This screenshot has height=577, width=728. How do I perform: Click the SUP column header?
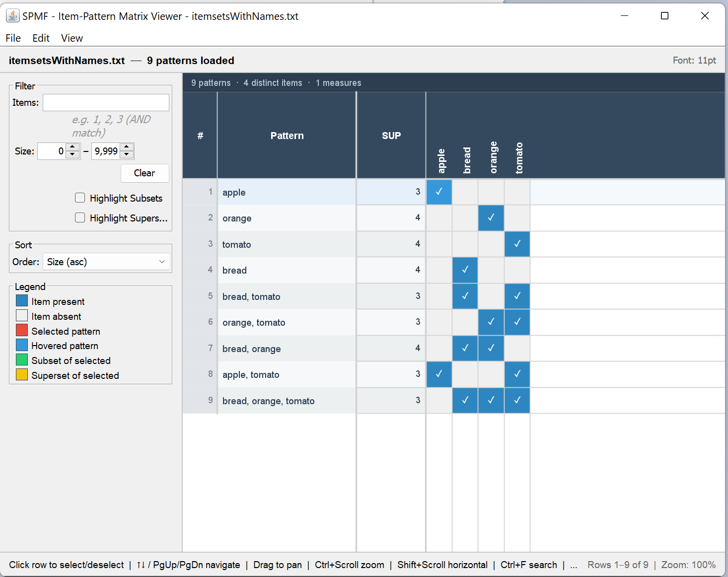[x=391, y=136]
